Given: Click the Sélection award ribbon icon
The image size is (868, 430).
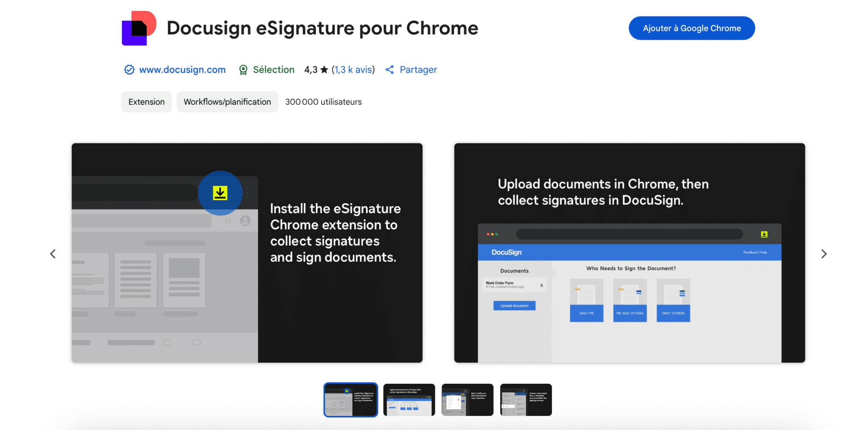Looking at the screenshot, I should (243, 70).
